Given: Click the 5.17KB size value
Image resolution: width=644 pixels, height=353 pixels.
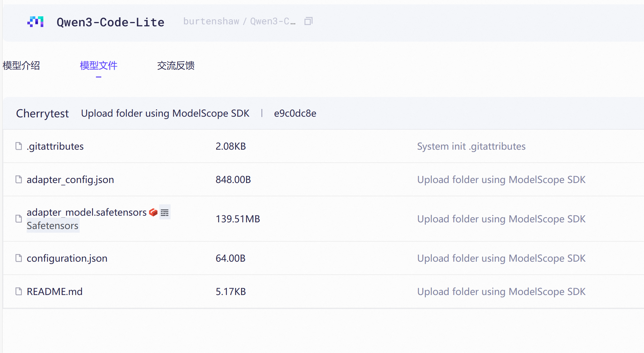Looking at the screenshot, I should [231, 291].
